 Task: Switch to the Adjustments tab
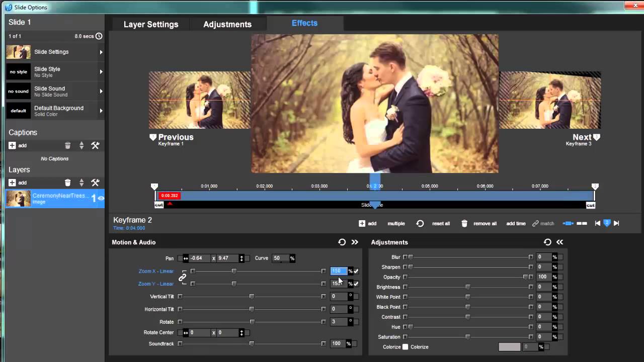(x=227, y=24)
